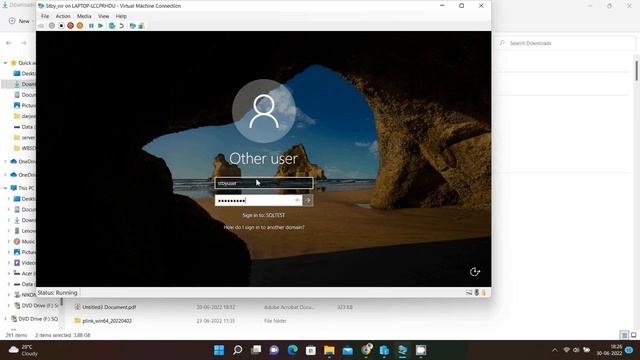640x360 pixels.
Task: Switch File Explorer to large thumbnails view
Action: pos(633,335)
